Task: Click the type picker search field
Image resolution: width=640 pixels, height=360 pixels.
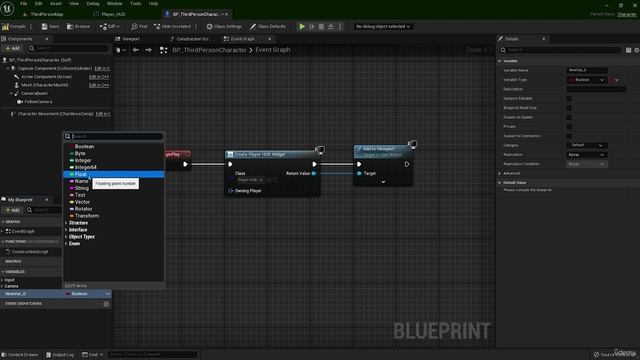Action: (x=114, y=136)
